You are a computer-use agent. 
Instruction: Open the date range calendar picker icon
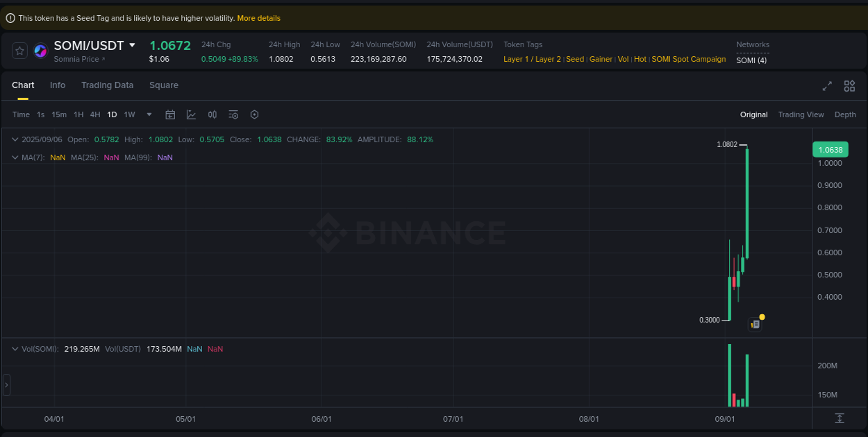click(170, 114)
